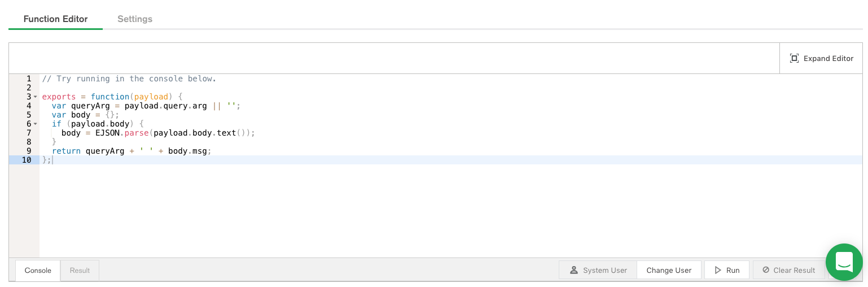
Task: Click the return keyword on line 9
Action: coord(66,151)
